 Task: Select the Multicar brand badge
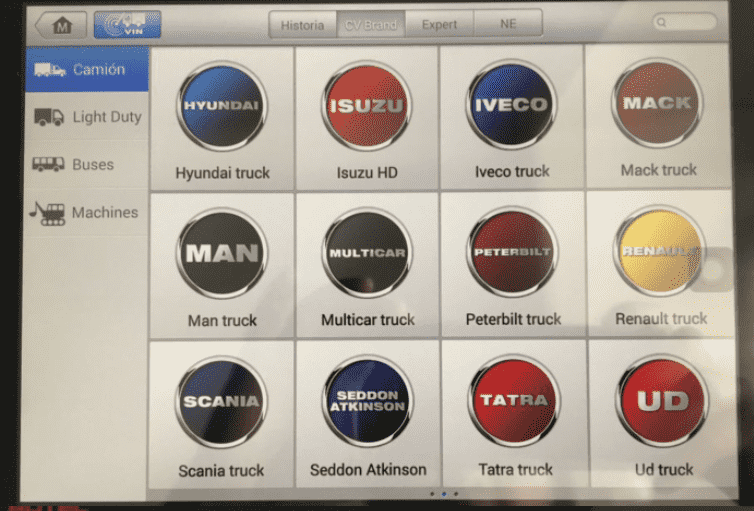367,253
